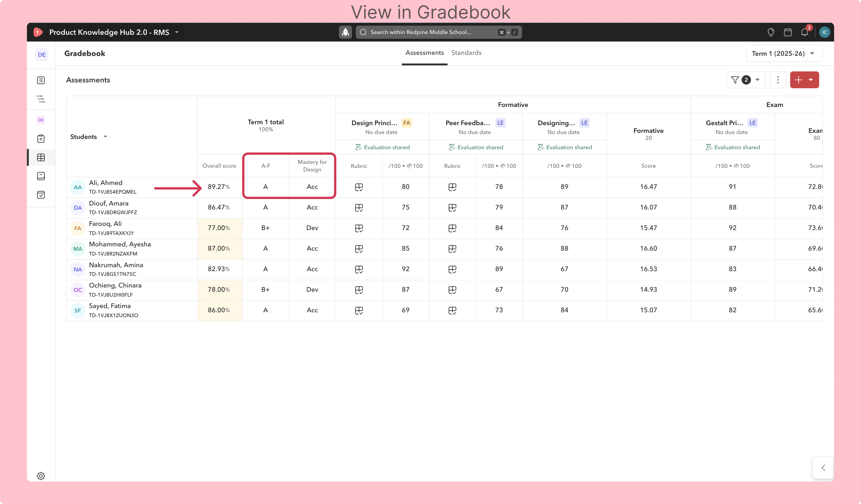The height and width of the screenshot is (504, 861).
Task: Open student Diouf, Amara
Action: pos(109,203)
